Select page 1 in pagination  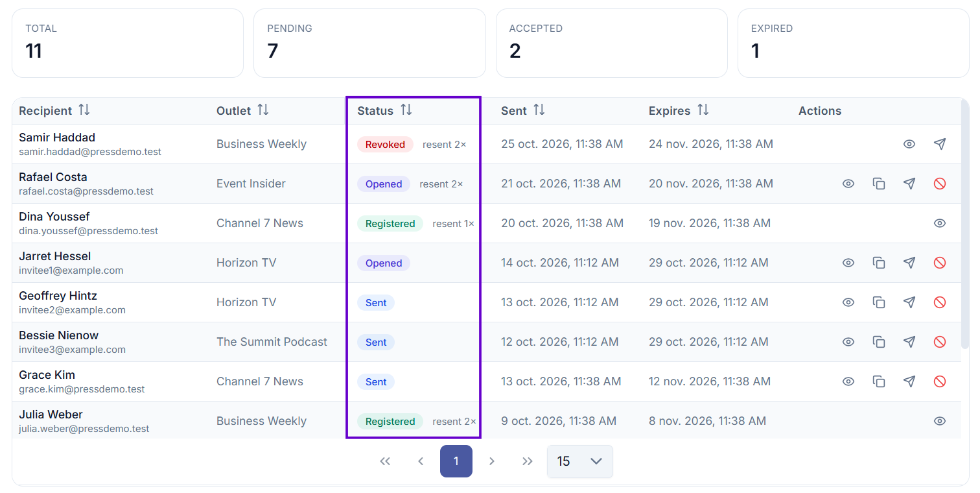click(x=456, y=461)
